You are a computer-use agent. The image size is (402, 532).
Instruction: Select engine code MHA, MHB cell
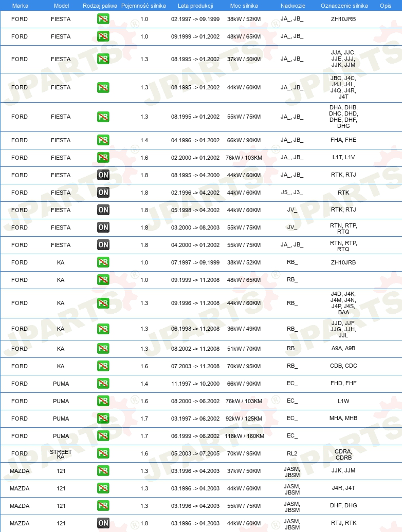tap(343, 419)
